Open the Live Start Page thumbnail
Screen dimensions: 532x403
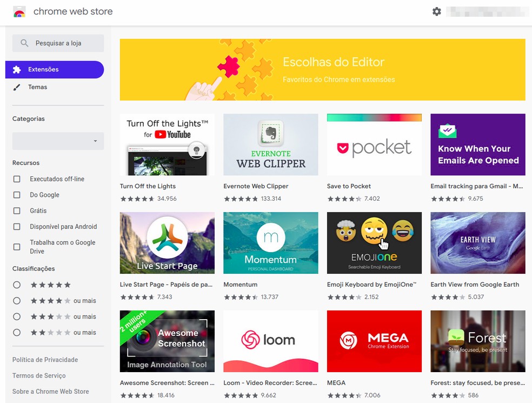(x=167, y=243)
